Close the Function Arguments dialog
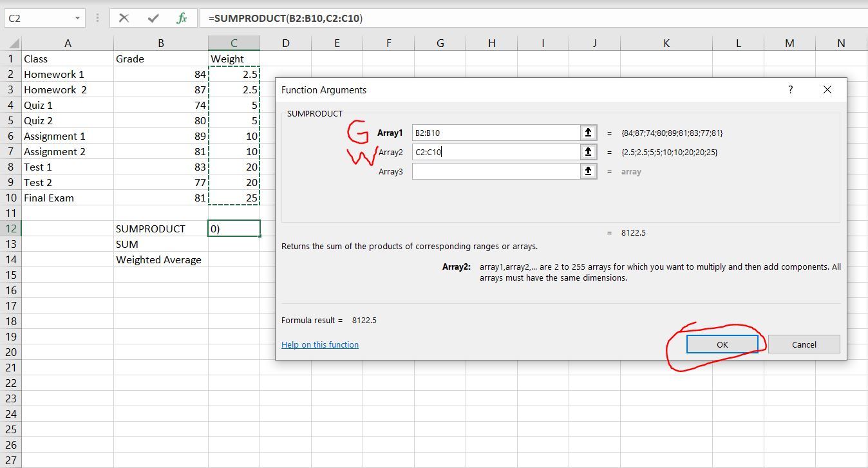 827,89
